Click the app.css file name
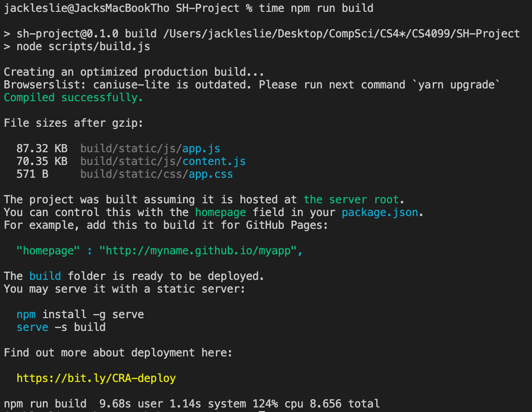The height and width of the screenshot is (412, 532). point(211,174)
